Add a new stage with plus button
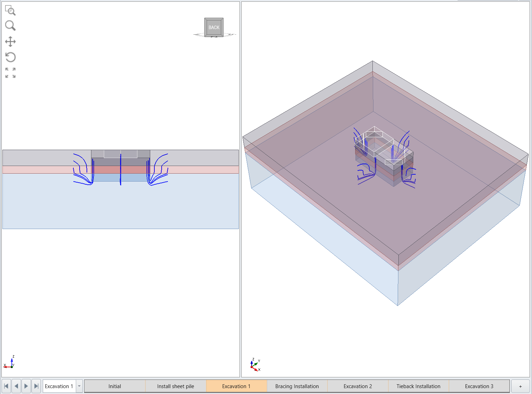532x394 pixels. pos(520,386)
